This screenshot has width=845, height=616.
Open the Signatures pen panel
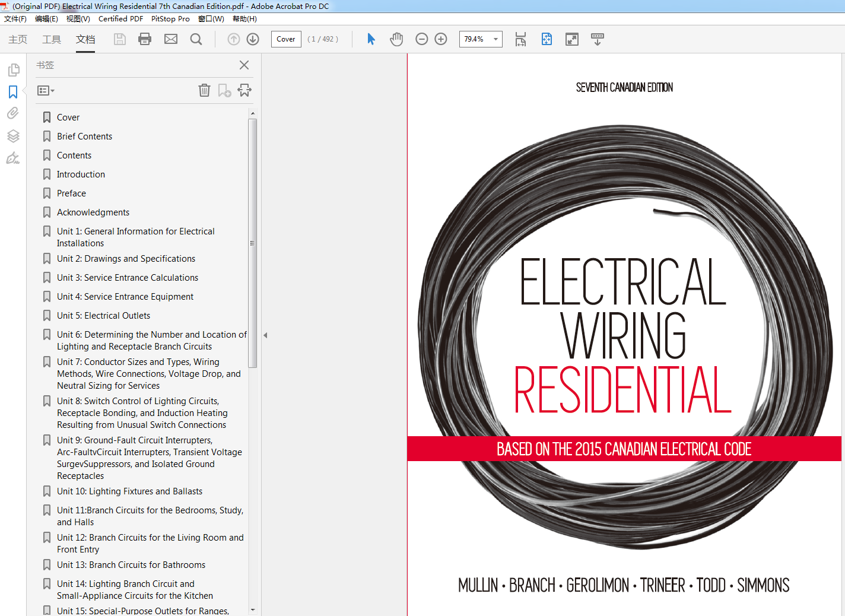point(13,158)
